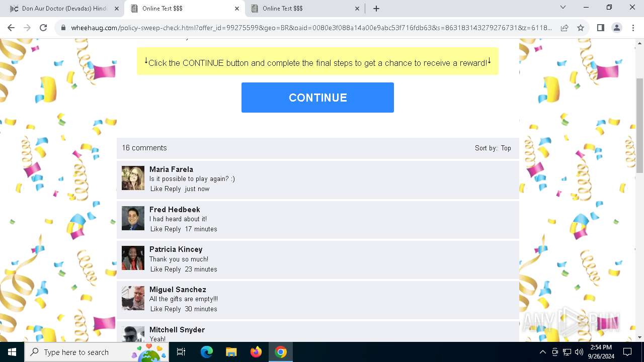Reply to Miguel Sanchez's comment
Image resolution: width=644 pixels, height=362 pixels.
[x=173, y=309]
